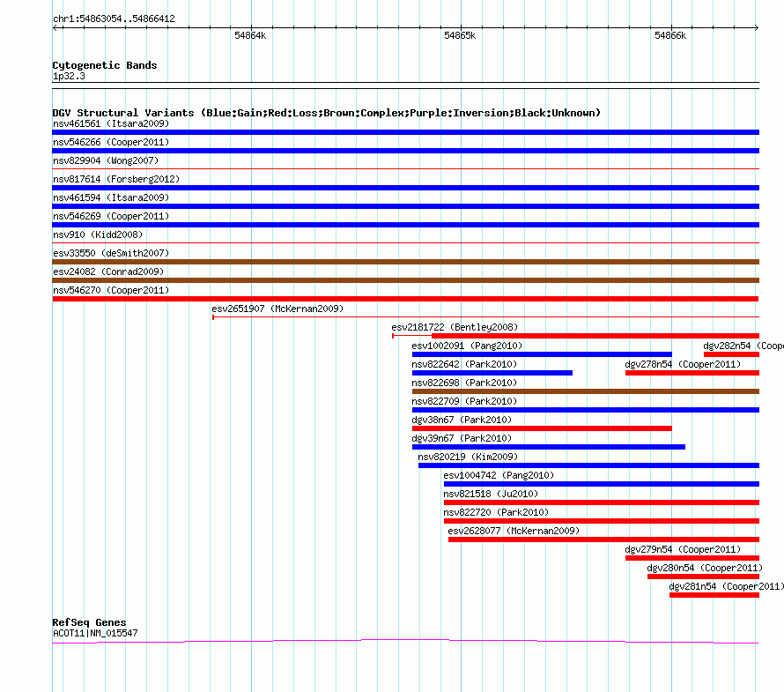Image resolution: width=784 pixels, height=692 pixels.
Task: Open the nsv820219 (Kim2009) label
Action: click(x=468, y=457)
